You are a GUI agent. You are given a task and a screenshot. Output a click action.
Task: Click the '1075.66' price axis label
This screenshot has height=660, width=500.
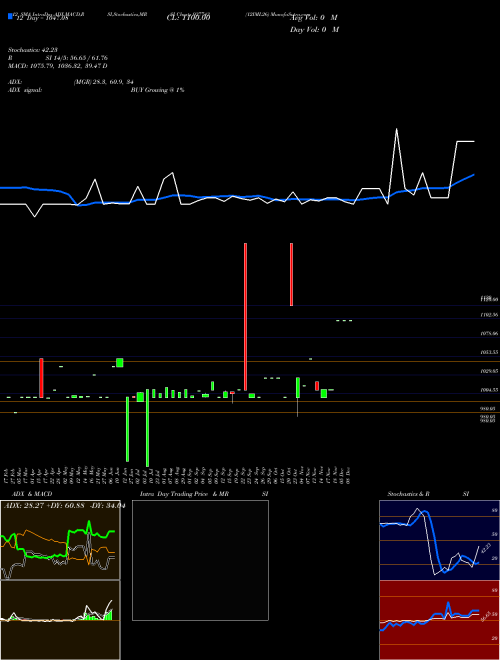point(489,333)
